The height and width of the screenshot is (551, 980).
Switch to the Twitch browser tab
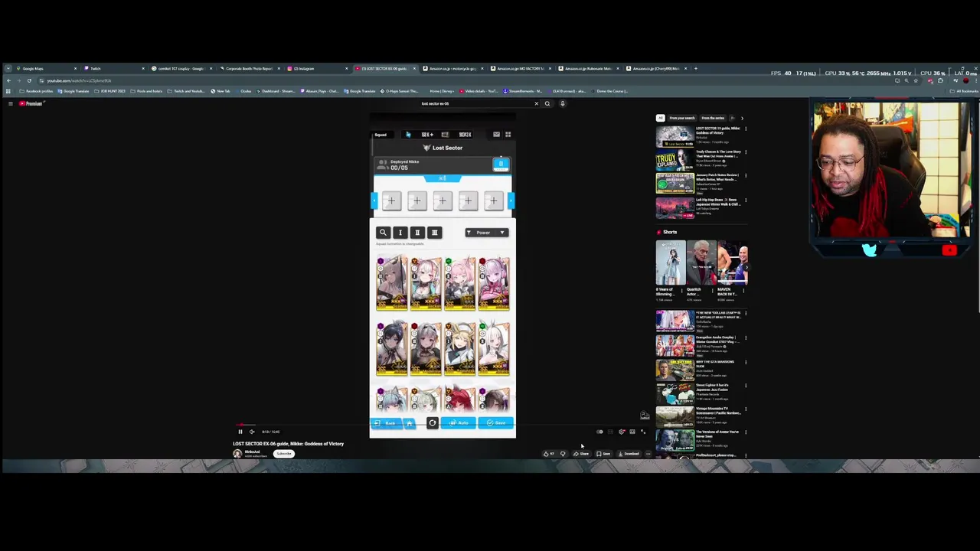[113, 69]
